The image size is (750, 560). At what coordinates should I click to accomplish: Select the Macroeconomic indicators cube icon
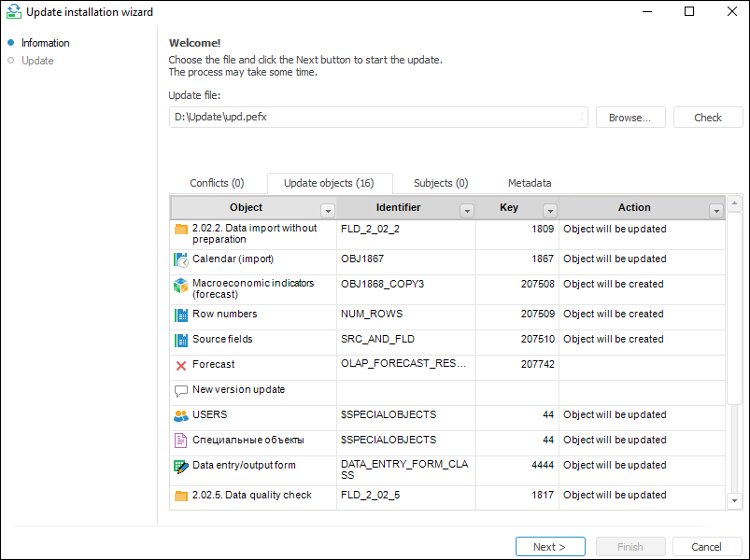pyautogui.click(x=181, y=285)
